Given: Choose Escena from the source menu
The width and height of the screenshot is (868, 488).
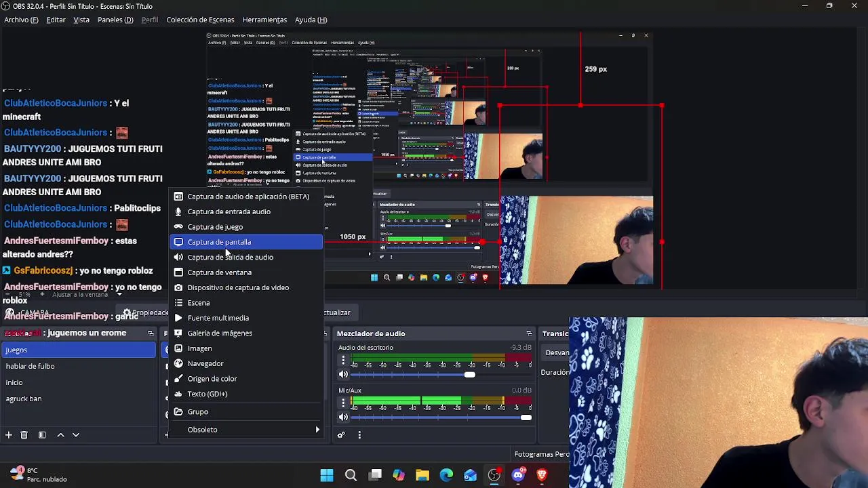Looking at the screenshot, I should [246, 303].
